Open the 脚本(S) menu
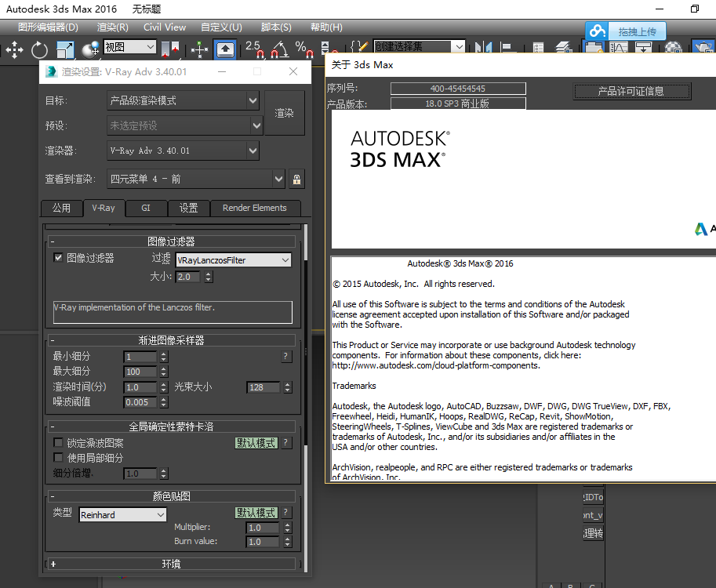The height and width of the screenshot is (588, 716). click(276, 27)
